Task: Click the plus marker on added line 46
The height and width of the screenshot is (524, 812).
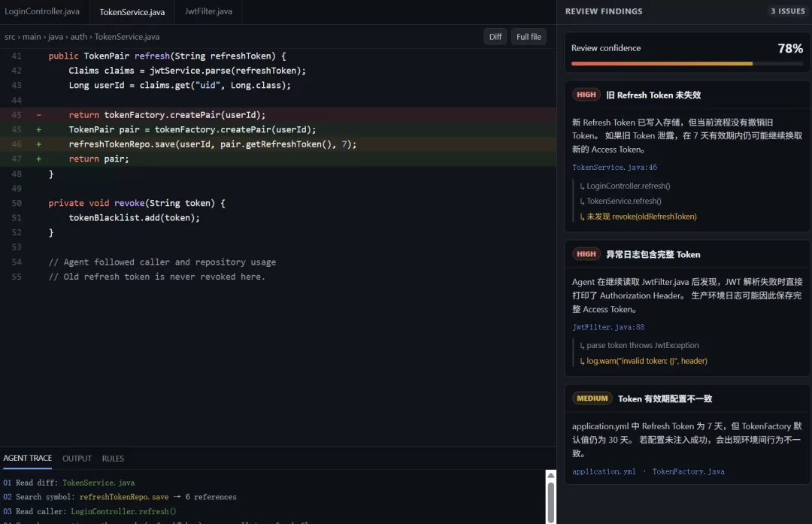Action: [39, 144]
